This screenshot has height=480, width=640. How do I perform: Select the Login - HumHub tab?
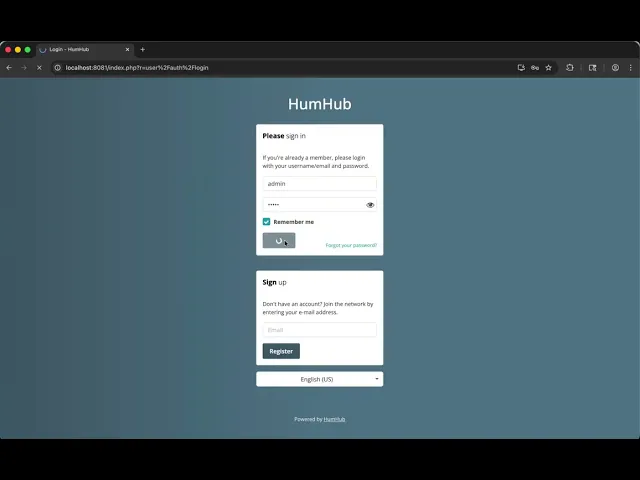(x=84, y=49)
